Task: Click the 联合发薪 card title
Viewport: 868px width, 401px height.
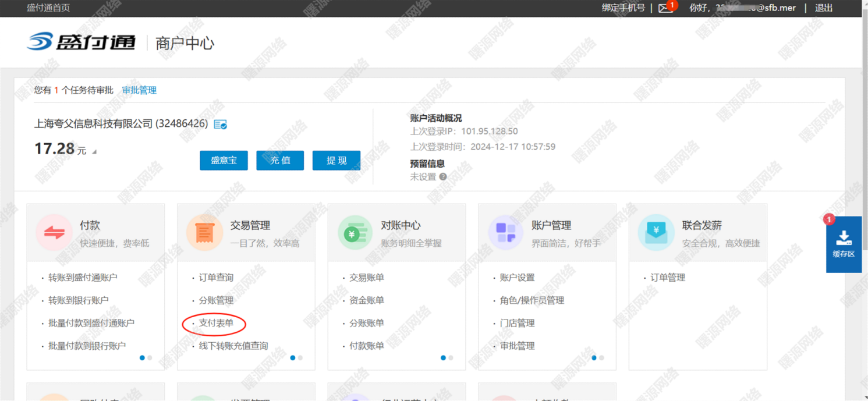Action: 702,225
